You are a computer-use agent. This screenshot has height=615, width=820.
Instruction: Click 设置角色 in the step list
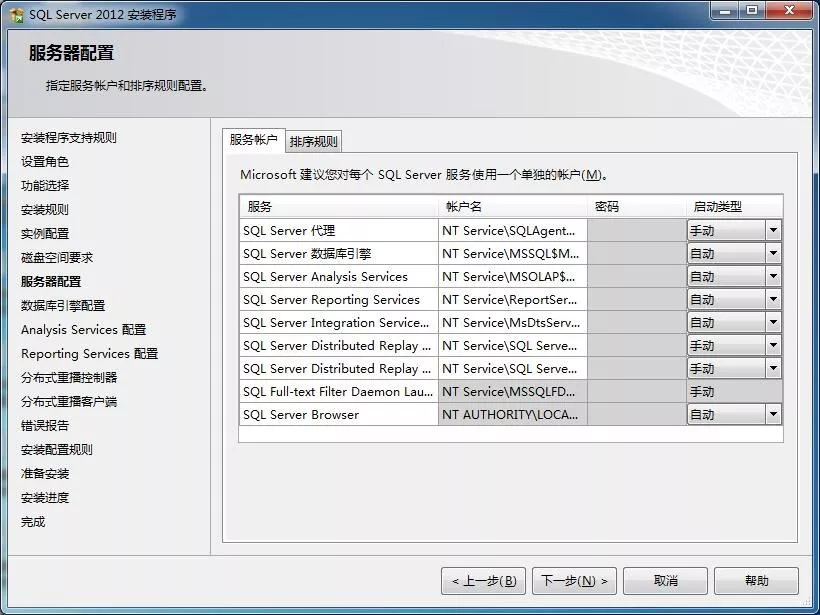pyautogui.click(x=44, y=162)
